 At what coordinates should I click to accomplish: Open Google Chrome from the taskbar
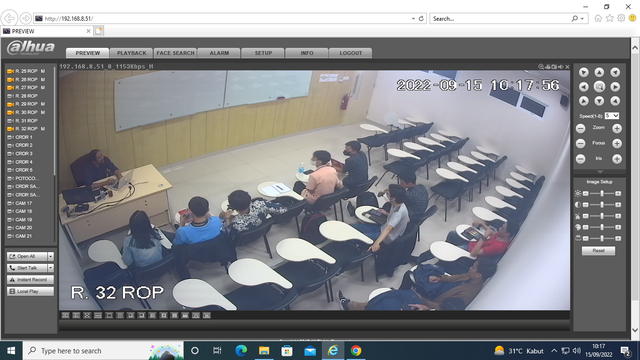pos(356,351)
